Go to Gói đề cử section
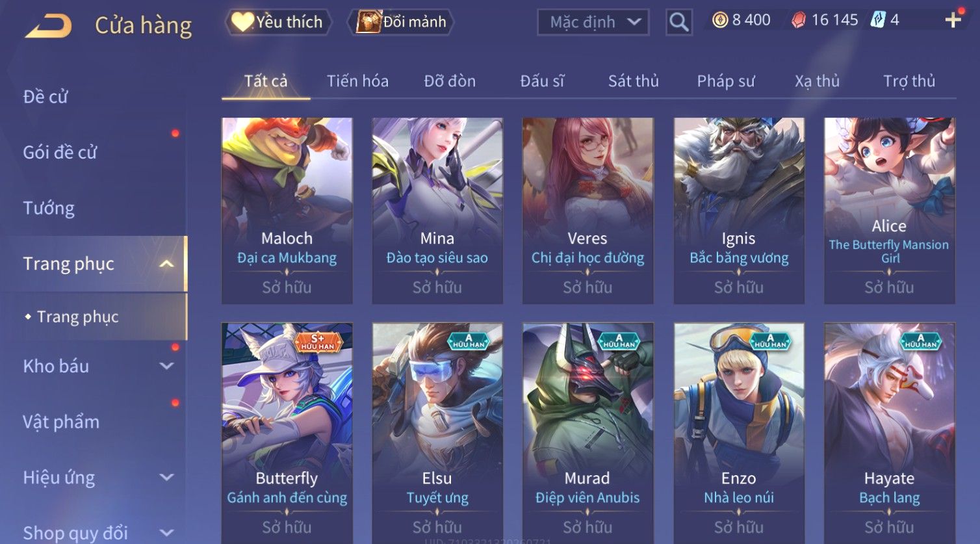Screen dimensions: 980x544 pos(60,153)
